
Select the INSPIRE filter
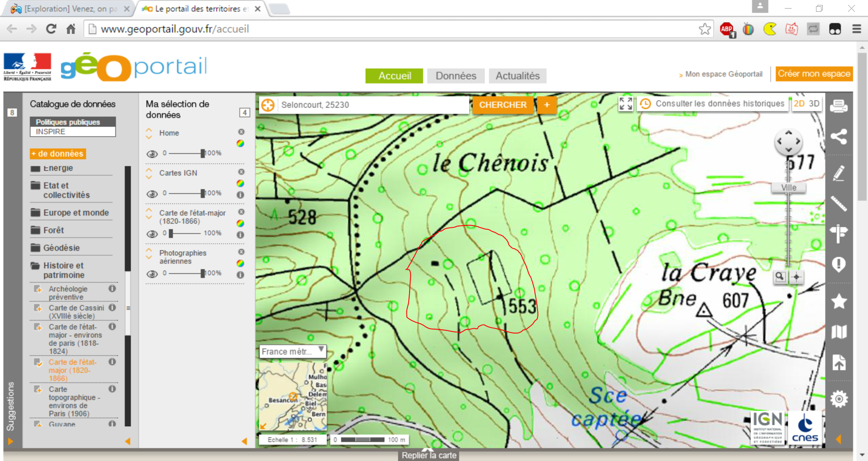coord(73,132)
